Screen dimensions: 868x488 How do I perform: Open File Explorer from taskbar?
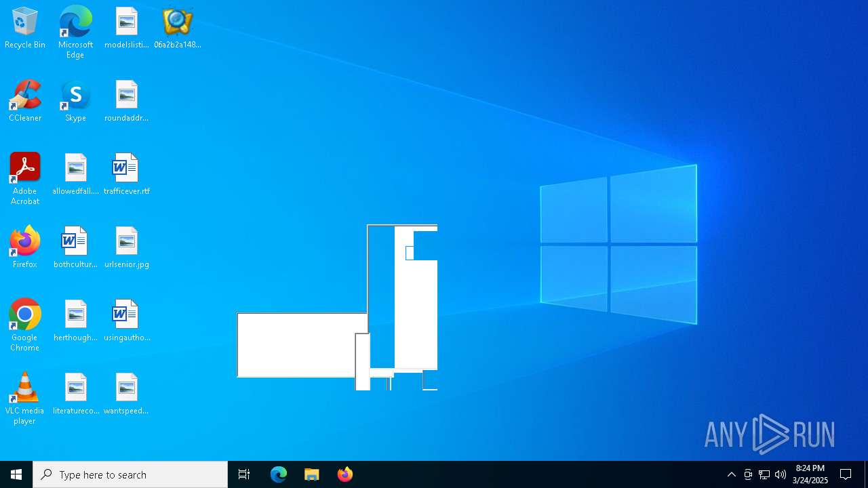[312, 474]
